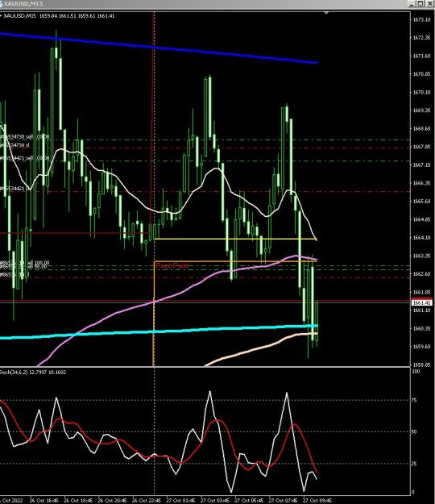The image size is (435, 504).
Task: Click the '27 Oct 03:45' time label
Action: pyautogui.click(x=215, y=501)
